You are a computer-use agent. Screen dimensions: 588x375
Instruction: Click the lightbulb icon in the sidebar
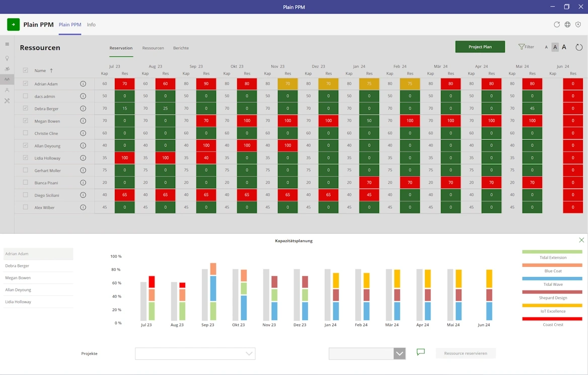click(x=7, y=58)
